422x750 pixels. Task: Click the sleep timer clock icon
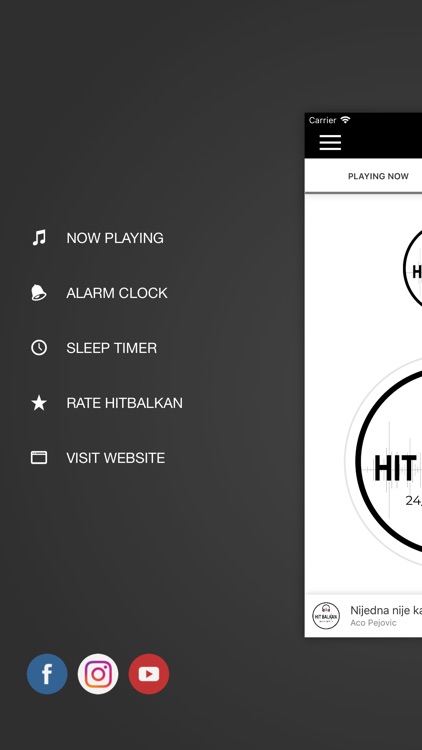point(39,348)
